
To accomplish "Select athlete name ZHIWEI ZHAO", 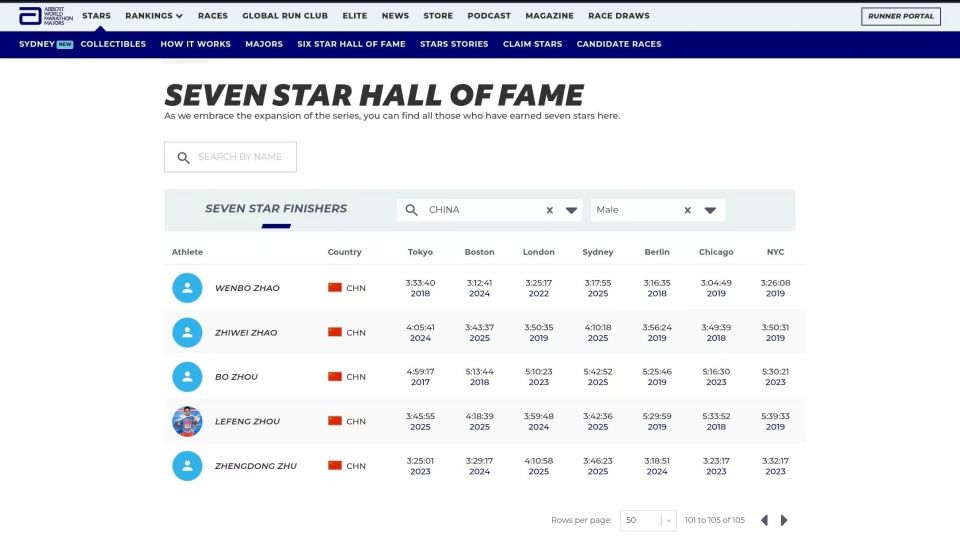I will pyautogui.click(x=246, y=333).
